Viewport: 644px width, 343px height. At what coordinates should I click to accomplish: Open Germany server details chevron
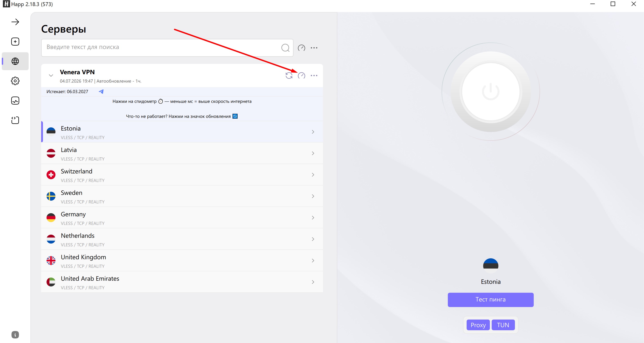pos(313,218)
